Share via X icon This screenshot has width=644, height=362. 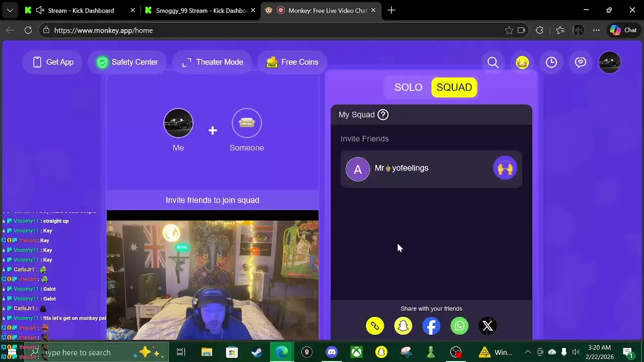488,326
